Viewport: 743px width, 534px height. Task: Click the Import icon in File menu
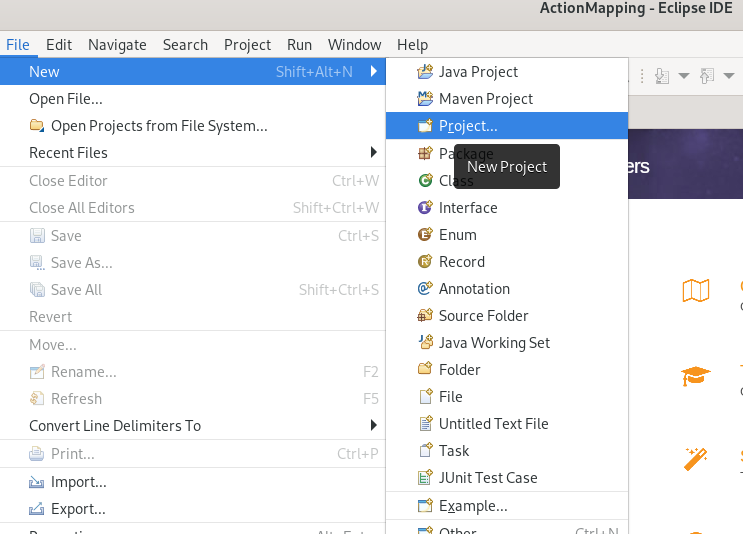point(36,482)
